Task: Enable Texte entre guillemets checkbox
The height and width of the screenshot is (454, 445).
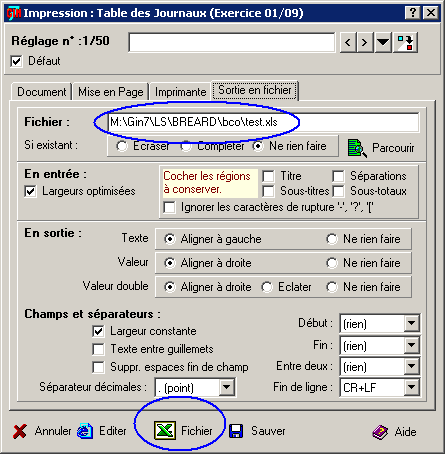Action: [x=98, y=349]
